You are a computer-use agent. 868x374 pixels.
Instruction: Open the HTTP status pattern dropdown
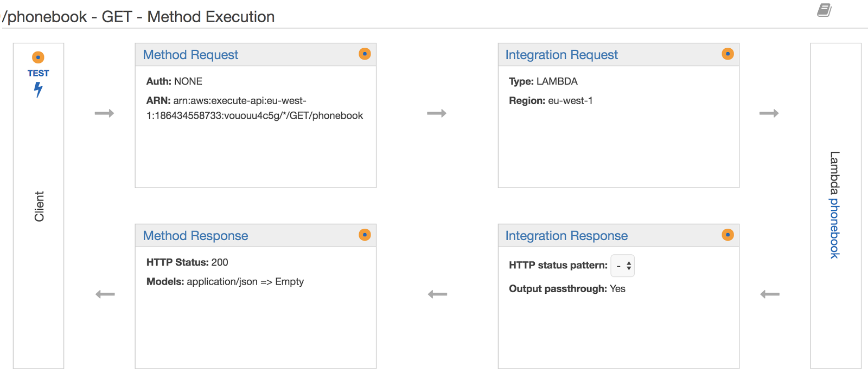(622, 266)
